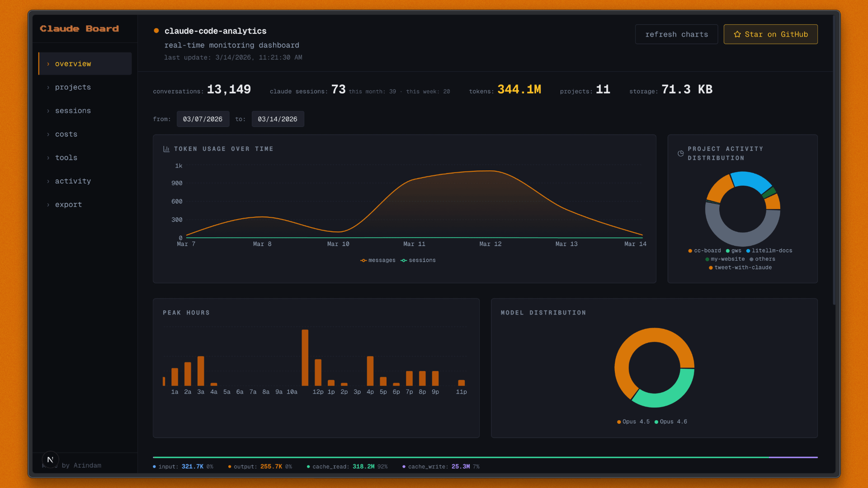
Task: Click the green dot next to the input stat
Action: coord(154,466)
